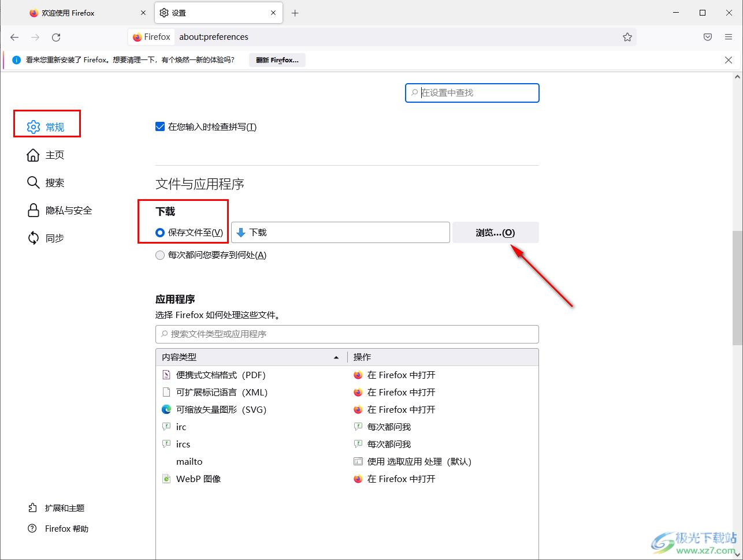The height and width of the screenshot is (560, 743).
Task: Click the gear icon beside 常规
Action: pyautogui.click(x=34, y=127)
